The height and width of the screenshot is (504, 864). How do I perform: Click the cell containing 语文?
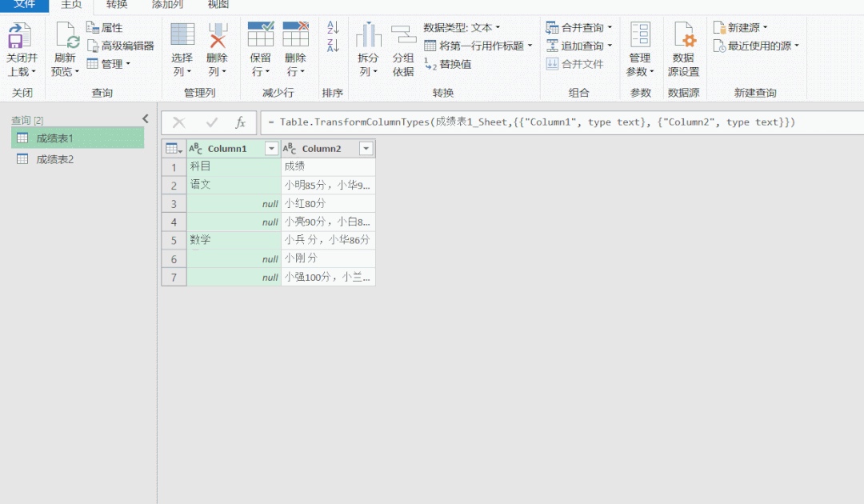pyautogui.click(x=234, y=185)
